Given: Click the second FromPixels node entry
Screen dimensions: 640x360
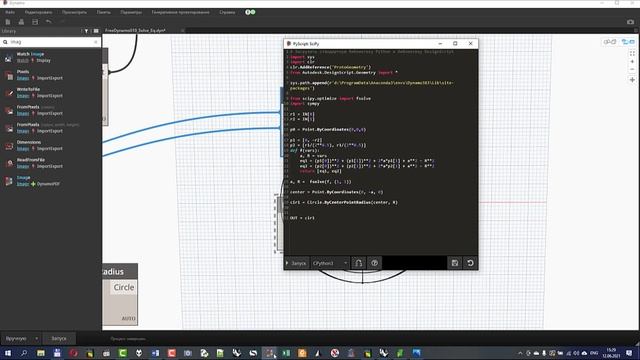Looking at the screenshot, I should [x=51, y=128].
